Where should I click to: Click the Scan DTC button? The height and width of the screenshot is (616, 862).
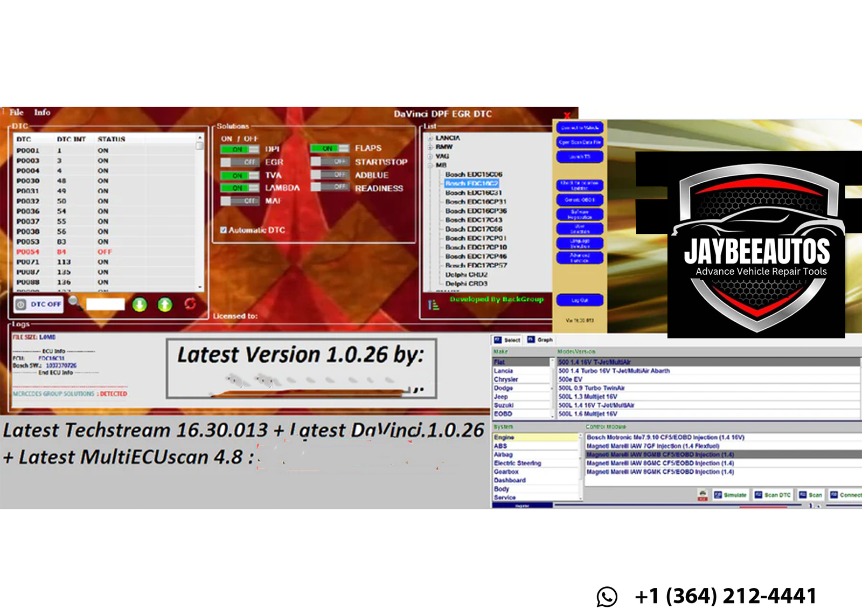[773, 495]
